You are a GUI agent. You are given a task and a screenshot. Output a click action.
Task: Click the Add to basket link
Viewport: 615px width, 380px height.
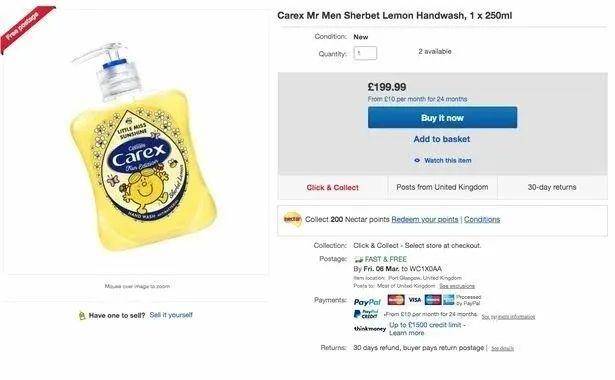[x=442, y=139]
